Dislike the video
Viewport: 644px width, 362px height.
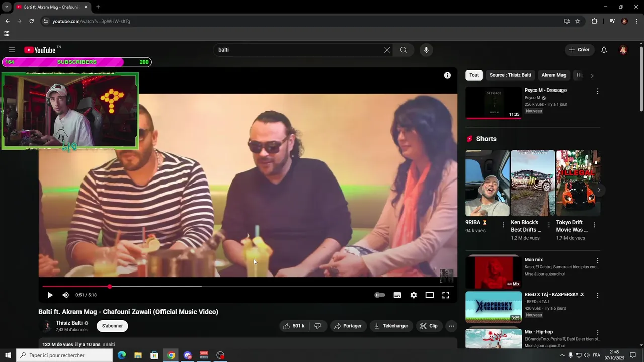coord(317,326)
